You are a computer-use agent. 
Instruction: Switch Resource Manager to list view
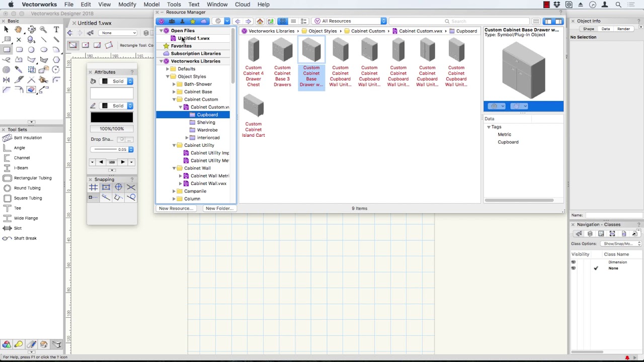[x=293, y=21]
